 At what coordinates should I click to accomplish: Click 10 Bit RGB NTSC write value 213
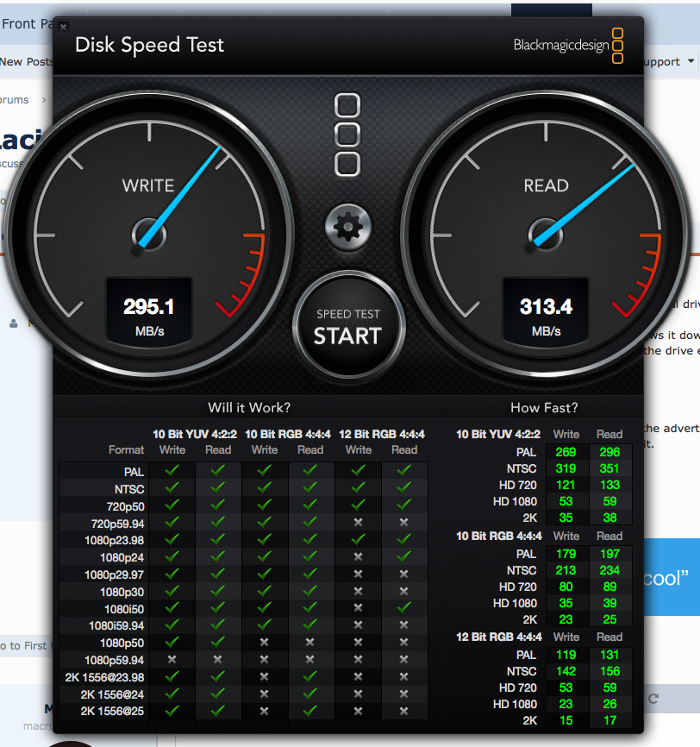point(566,570)
